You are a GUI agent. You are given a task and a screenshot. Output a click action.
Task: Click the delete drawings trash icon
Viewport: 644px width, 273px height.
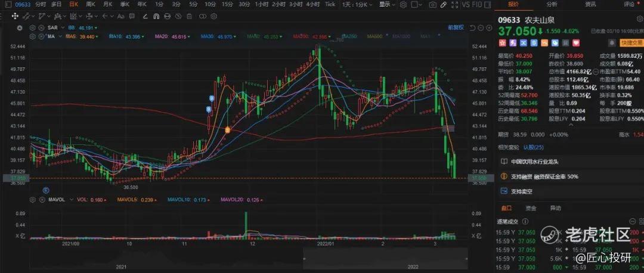tap(190, 17)
